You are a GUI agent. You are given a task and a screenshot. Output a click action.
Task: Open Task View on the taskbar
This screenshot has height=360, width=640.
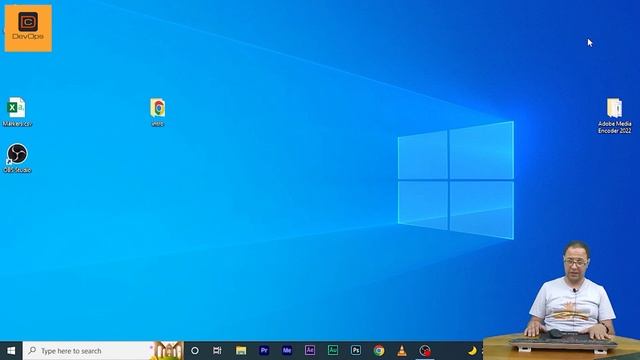pyautogui.click(x=217, y=351)
